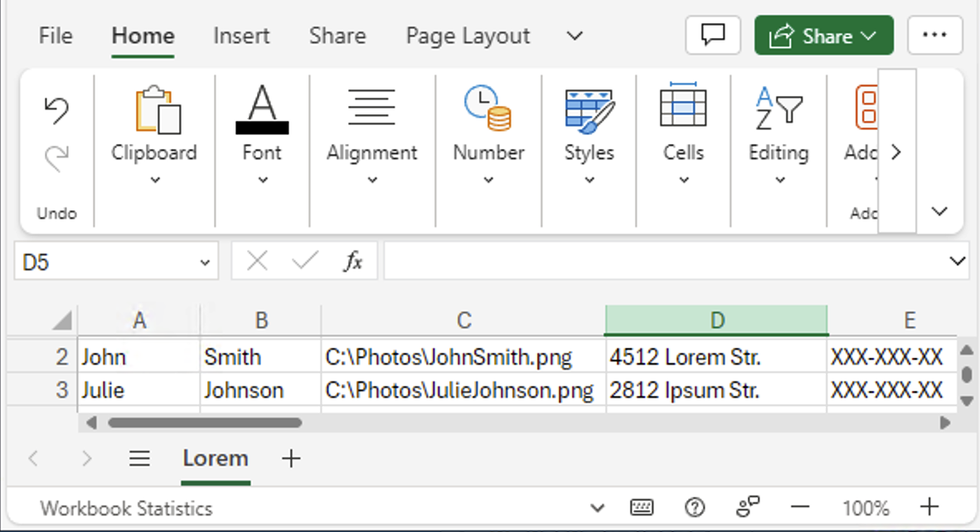
Task: Click the Undo icon
Action: pos(55,108)
